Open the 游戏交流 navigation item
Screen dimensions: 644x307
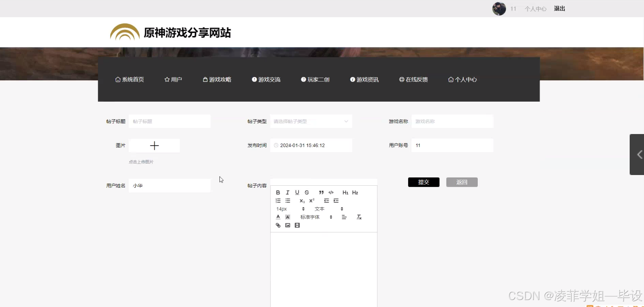266,80
